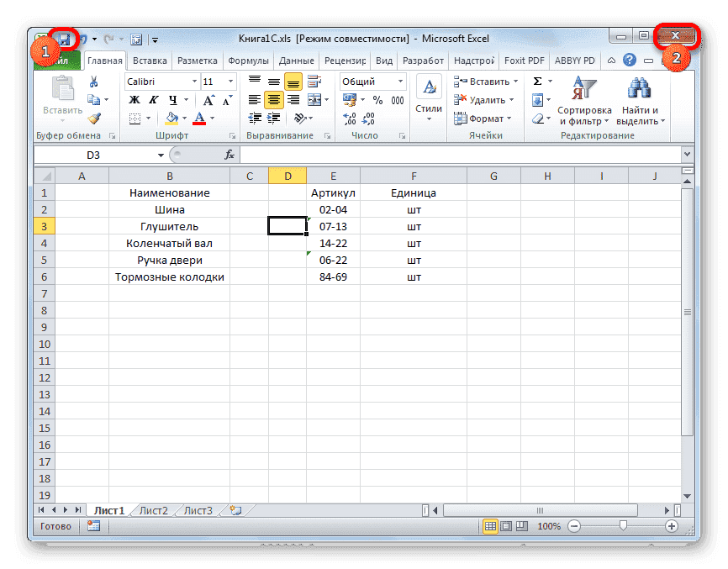
Task: Select the italic К formatting icon
Action: 154,99
